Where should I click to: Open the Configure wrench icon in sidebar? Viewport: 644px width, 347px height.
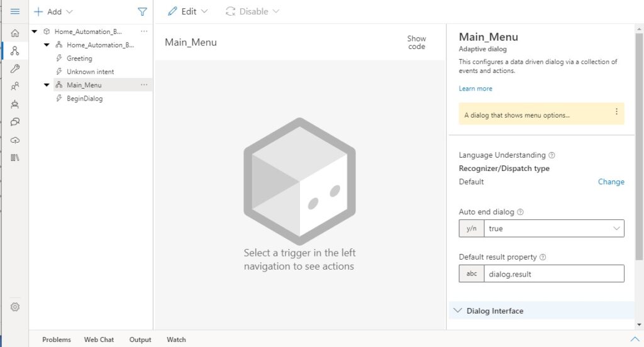(15, 69)
